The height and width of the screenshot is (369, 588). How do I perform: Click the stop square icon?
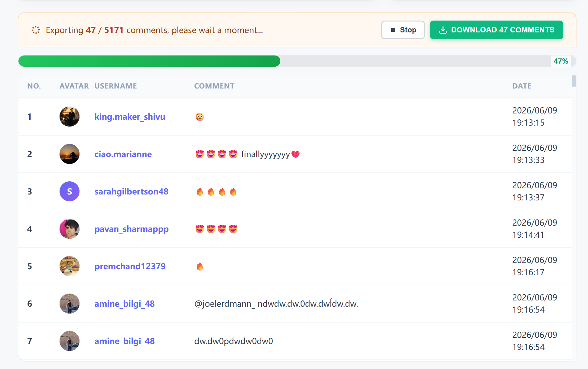[x=393, y=30]
